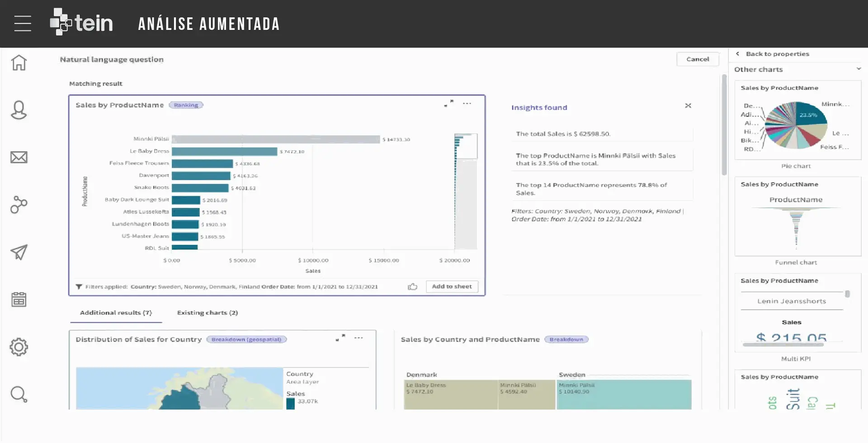Switch to Additional results (7) tab
This screenshot has width=868, height=443.
116,313
